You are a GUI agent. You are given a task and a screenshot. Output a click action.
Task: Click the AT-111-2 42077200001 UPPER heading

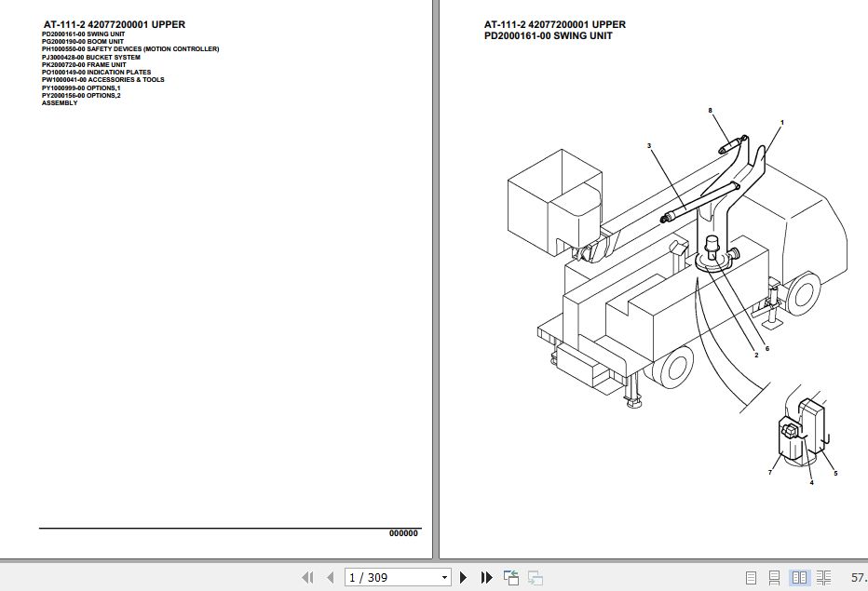coord(113,24)
